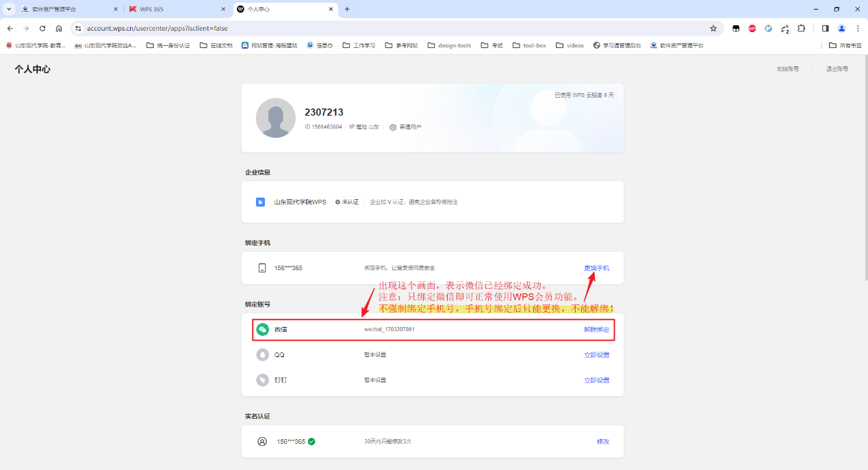This screenshot has height=470, width=868.
Task: Click the wechat_1703207881 account text
Action: [390, 330]
